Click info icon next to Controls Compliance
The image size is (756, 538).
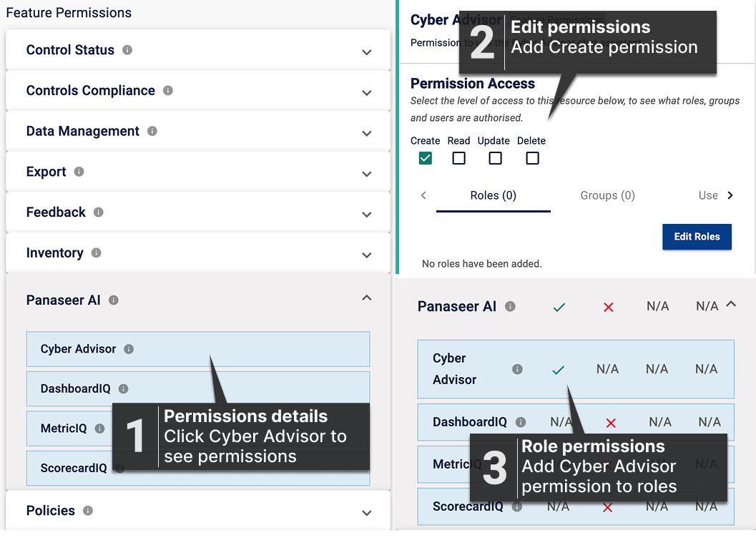pyautogui.click(x=168, y=91)
